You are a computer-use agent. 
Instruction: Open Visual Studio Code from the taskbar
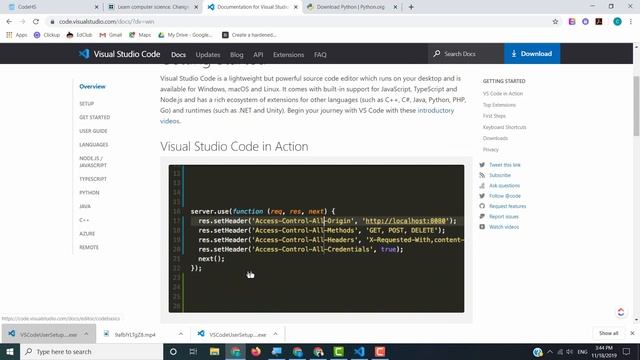[359, 351]
